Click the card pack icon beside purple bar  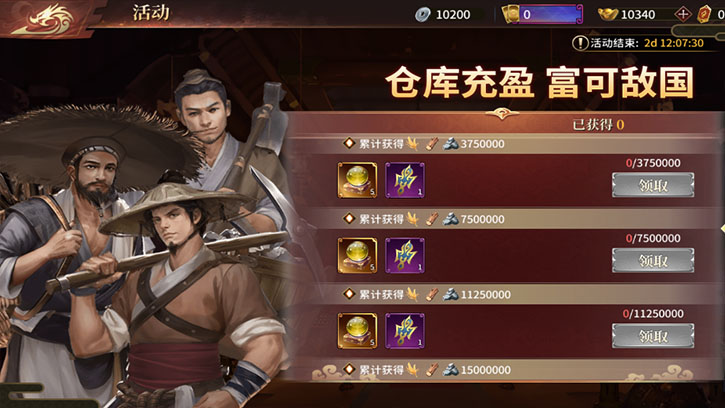[x=511, y=14]
